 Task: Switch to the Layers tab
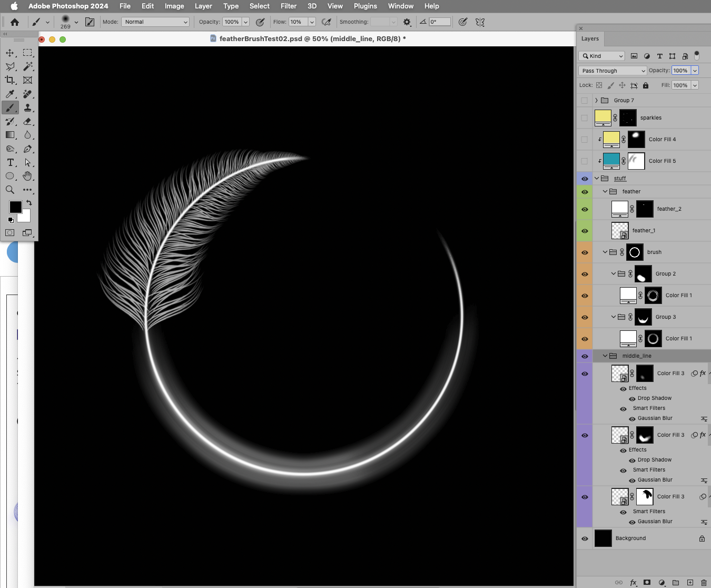pyautogui.click(x=590, y=38)
